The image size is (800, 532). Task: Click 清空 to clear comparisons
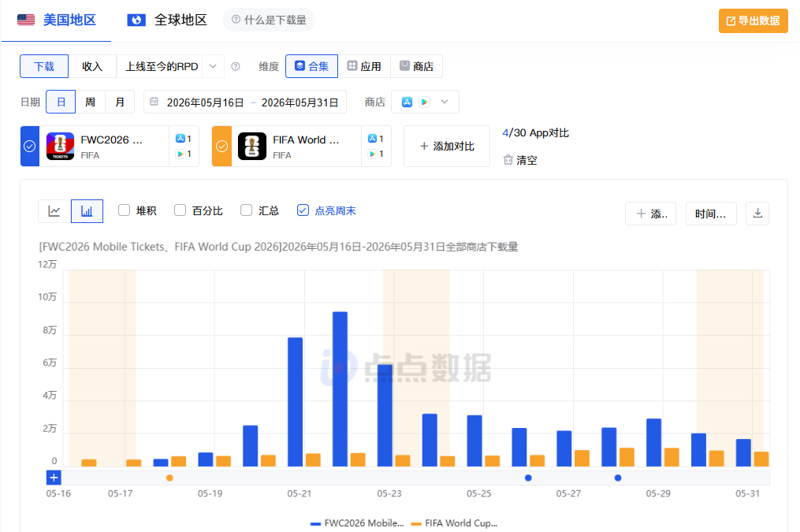[x=527, y=160]
